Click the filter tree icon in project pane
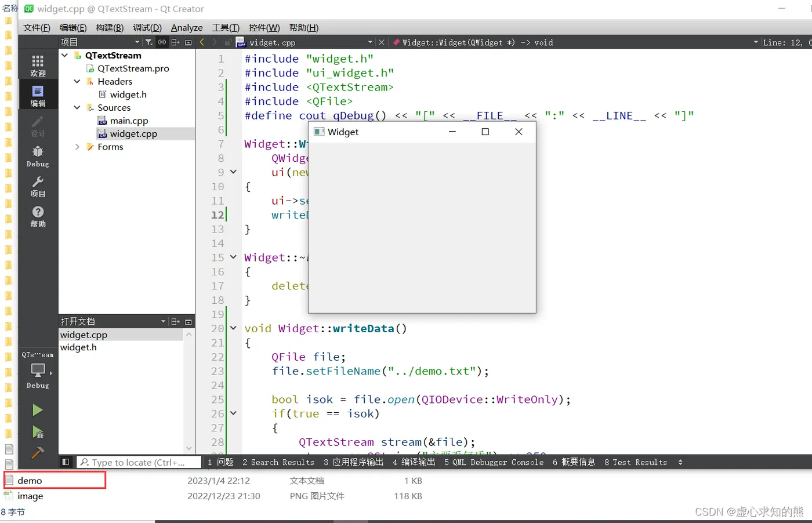 pyautogui.click(x=149, y=42)
